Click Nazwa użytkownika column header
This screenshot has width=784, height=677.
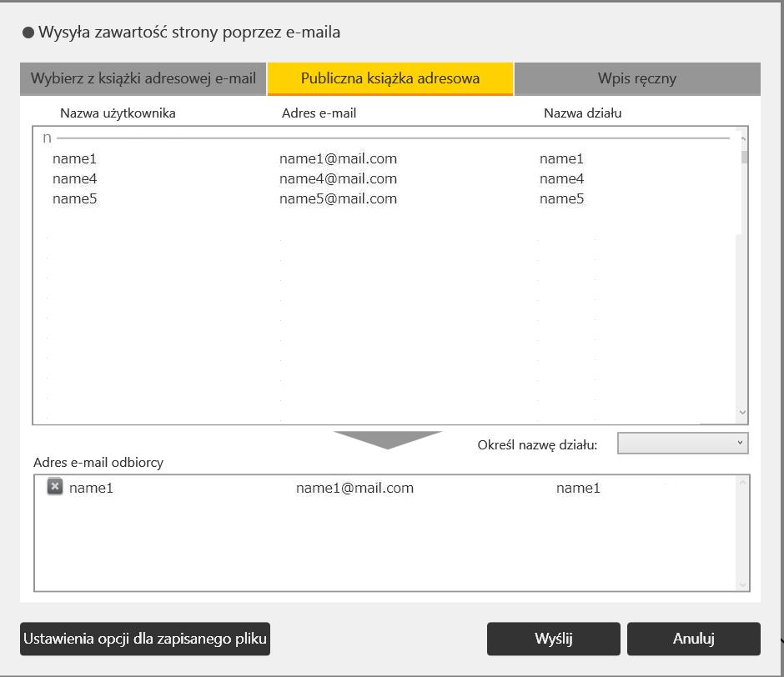pyautogui.click(x=118, y=113)
